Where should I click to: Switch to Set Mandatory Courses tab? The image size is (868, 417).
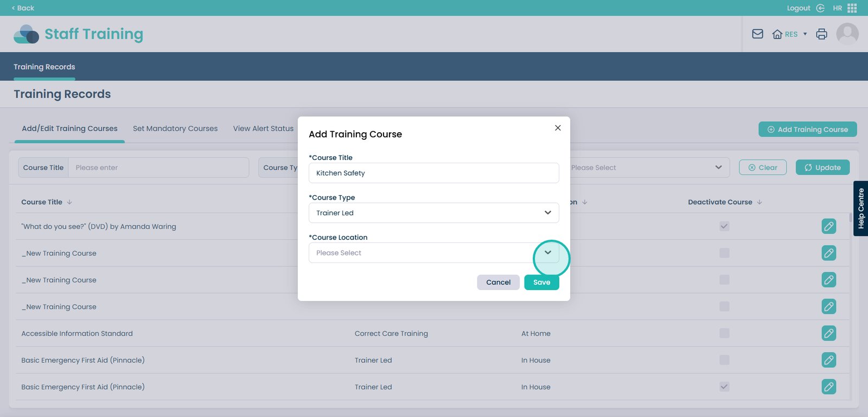[x=175, y=129]
